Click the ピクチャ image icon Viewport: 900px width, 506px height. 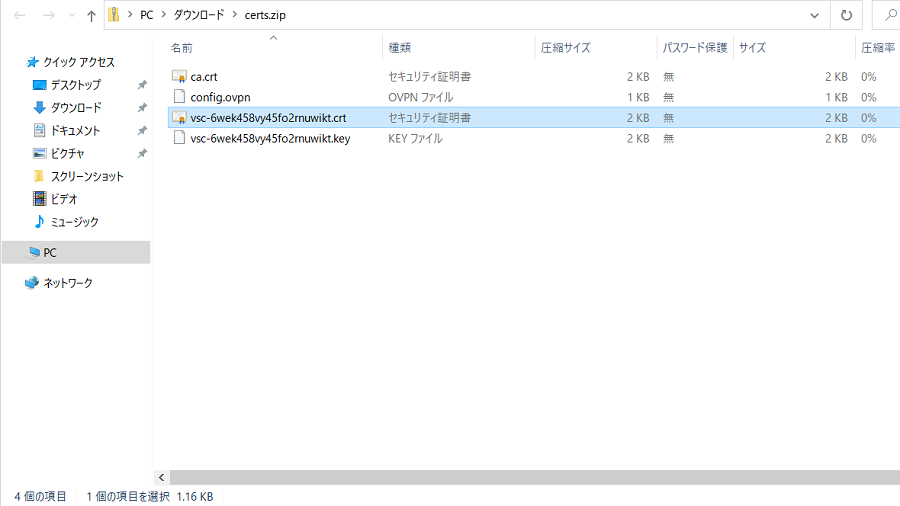[40, 153]
